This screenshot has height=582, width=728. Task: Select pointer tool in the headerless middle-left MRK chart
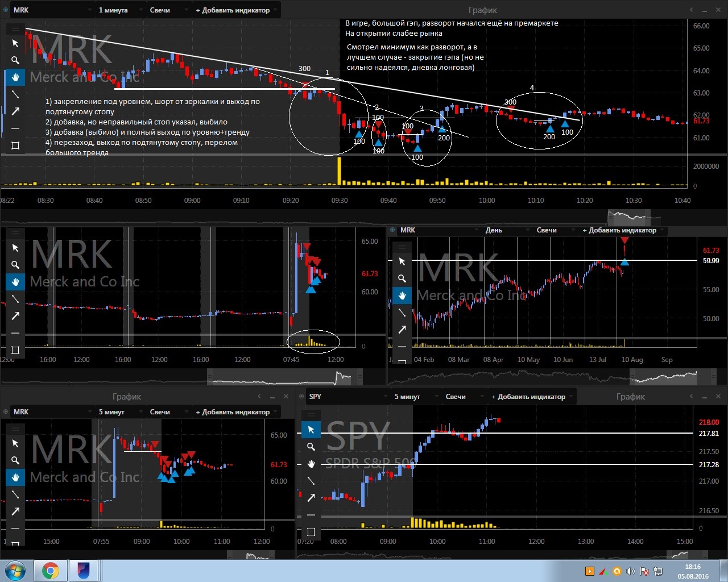pyautogui.click(x=15, y=248)
